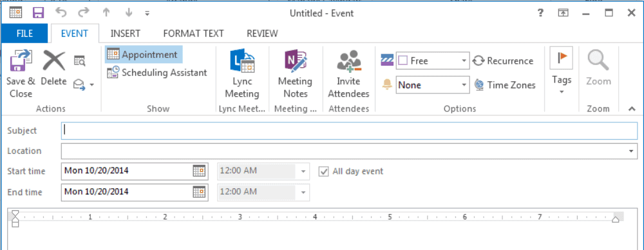This screenshot has width=644, height=250.
Task: Uncheck All day event checkbox
Action: [324, 171]
